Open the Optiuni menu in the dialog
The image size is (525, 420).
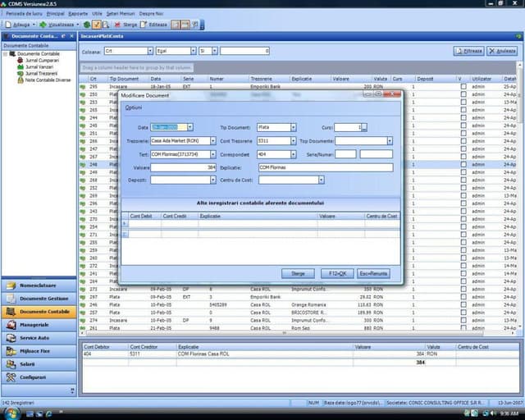133,108
